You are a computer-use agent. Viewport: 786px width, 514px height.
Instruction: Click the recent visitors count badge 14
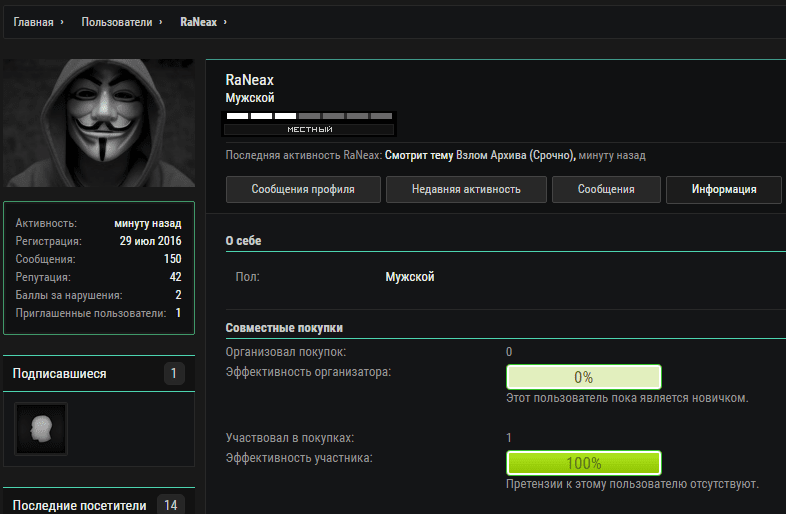[x=171, y=506]
